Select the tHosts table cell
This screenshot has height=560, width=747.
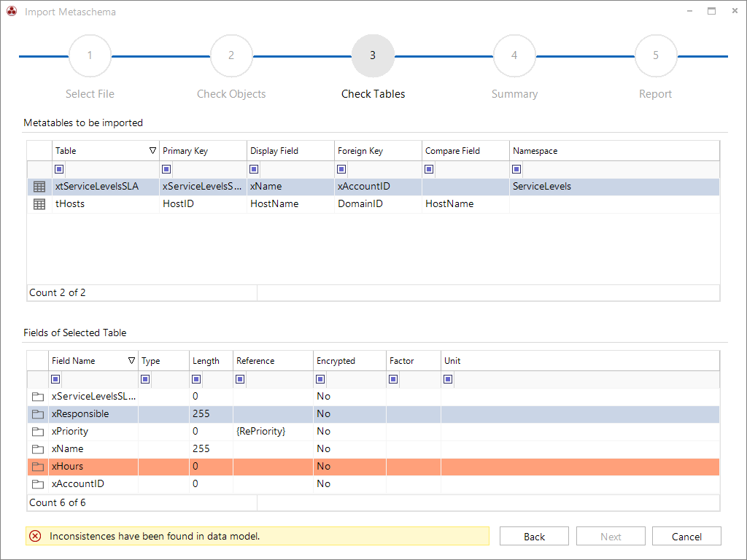(x=105, y=204)
